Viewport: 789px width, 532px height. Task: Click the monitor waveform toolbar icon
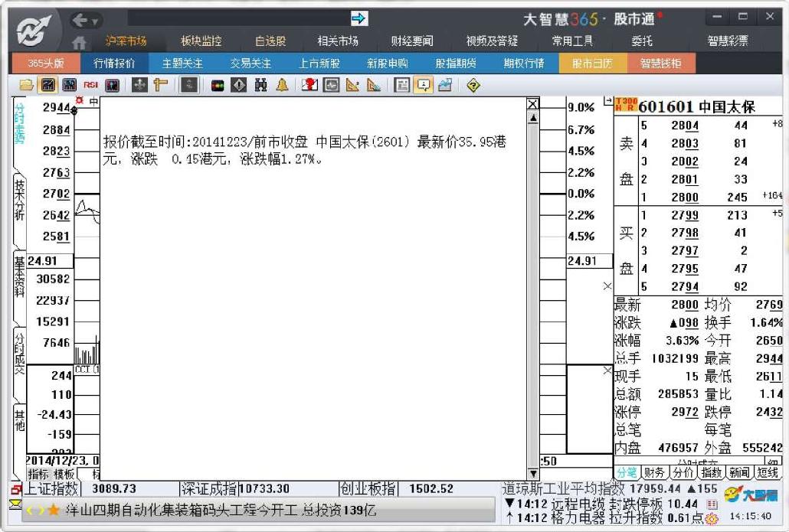331,85
